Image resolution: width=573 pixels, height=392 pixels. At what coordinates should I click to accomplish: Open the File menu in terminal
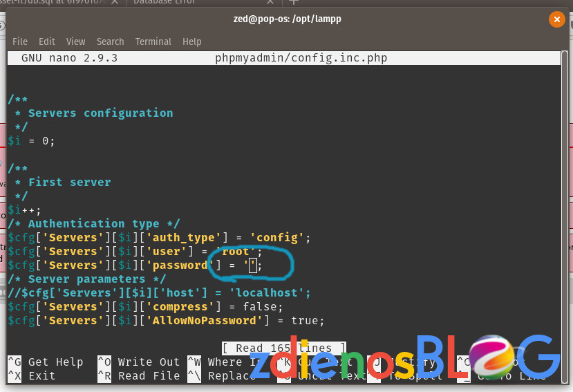point(20,41)
